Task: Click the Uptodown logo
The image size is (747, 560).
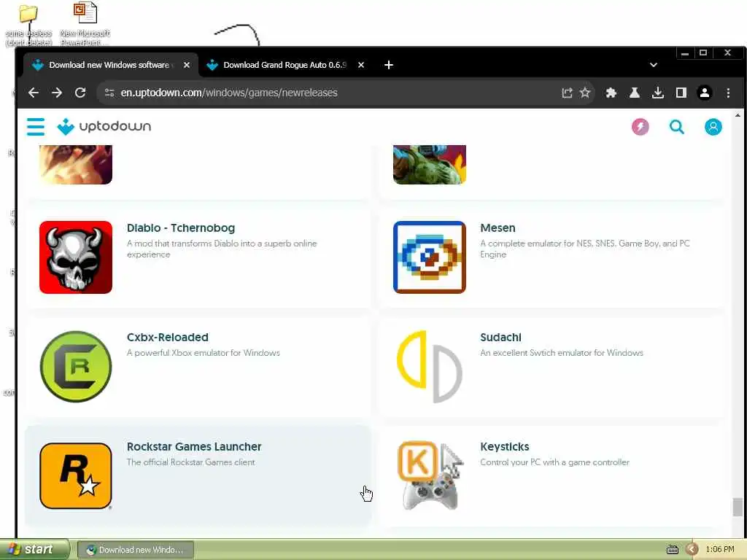Action: tap(104, 127)
